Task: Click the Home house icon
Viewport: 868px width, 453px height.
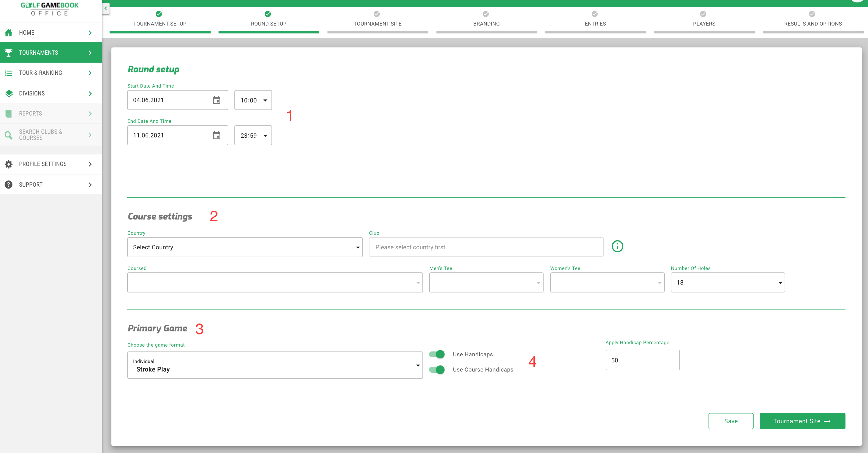Action: 9,33
